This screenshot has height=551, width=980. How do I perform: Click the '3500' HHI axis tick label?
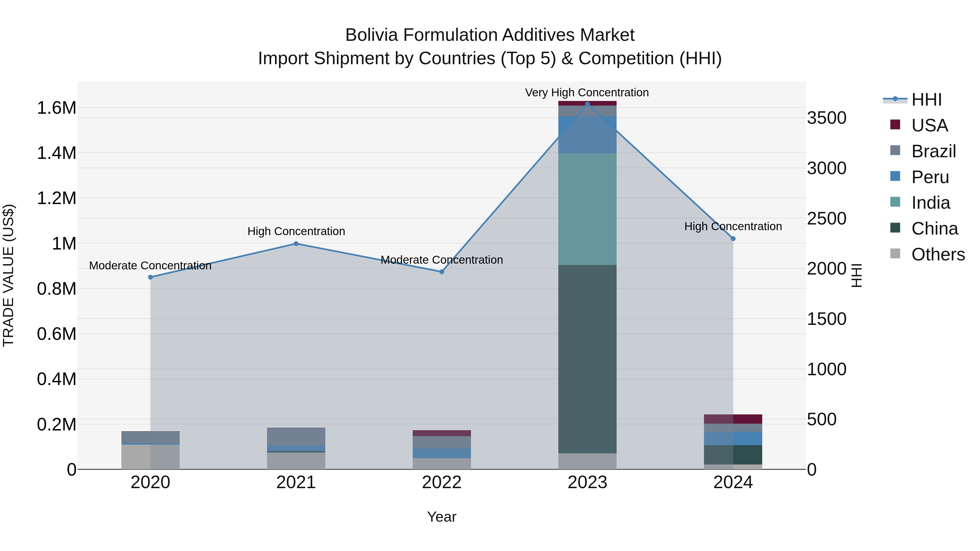pyautogui.click(x=827, y=118)
